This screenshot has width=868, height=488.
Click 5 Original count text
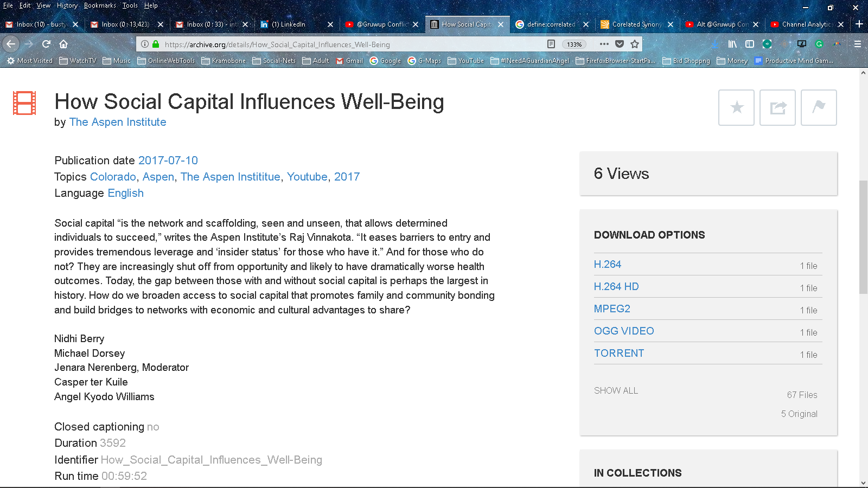[799, 414]
